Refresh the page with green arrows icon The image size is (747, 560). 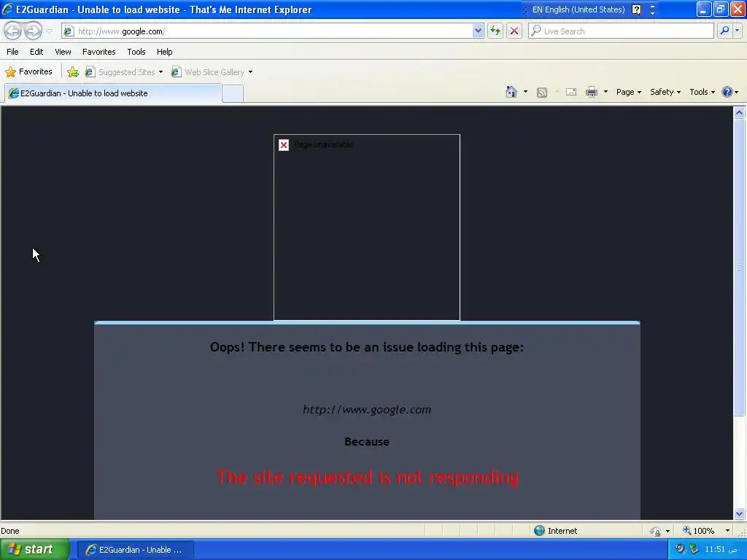tap(495, 31)
